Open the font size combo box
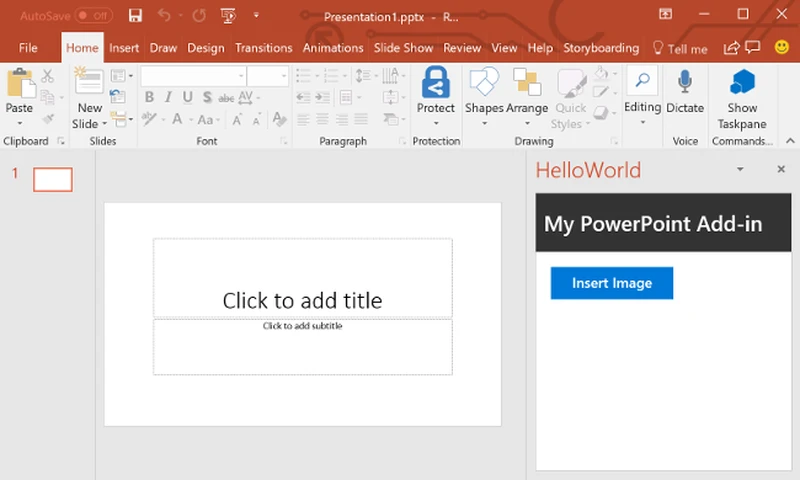Image resolution: width=800 pixels, height=480 pixels. click(x=267, y=76)
